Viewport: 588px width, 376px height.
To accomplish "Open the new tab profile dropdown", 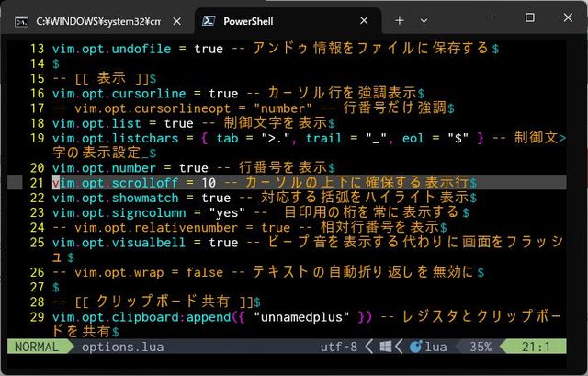I will click(x=424, y=19).
